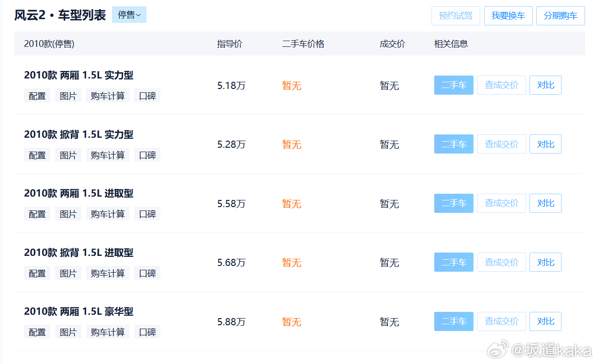Screen dimensions: 597x364
Task: Click 对比 for 两厢 1.5L 豪华型
Action: [x=545, y=321]
